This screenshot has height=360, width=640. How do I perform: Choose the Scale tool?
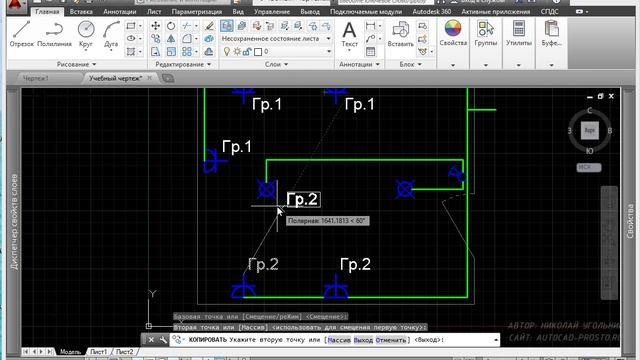[171, 52]
